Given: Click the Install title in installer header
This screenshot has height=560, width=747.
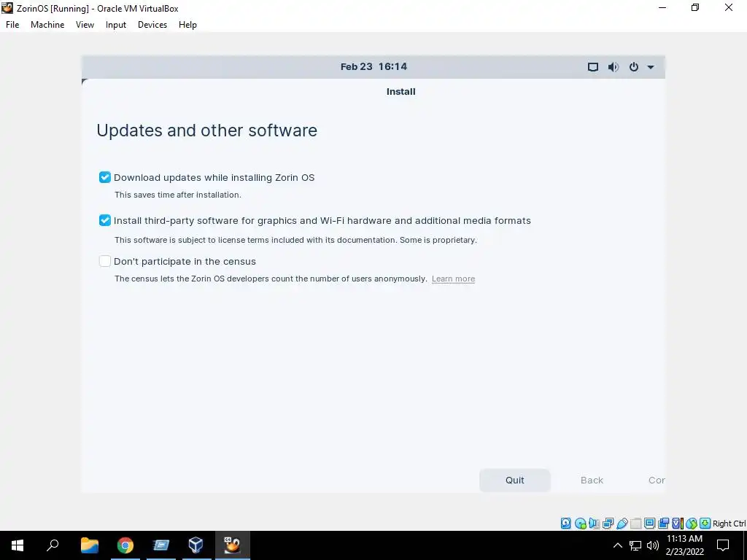Looking at the screenshot, I should coord(400,91).
